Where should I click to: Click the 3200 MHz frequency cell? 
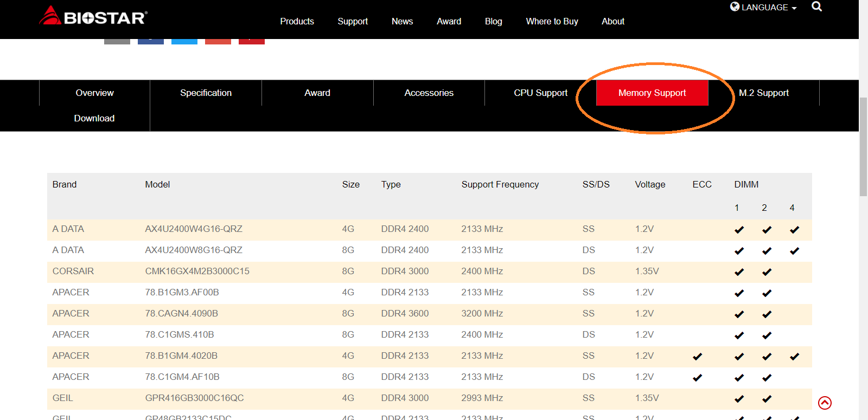click(x=482, y=313)
